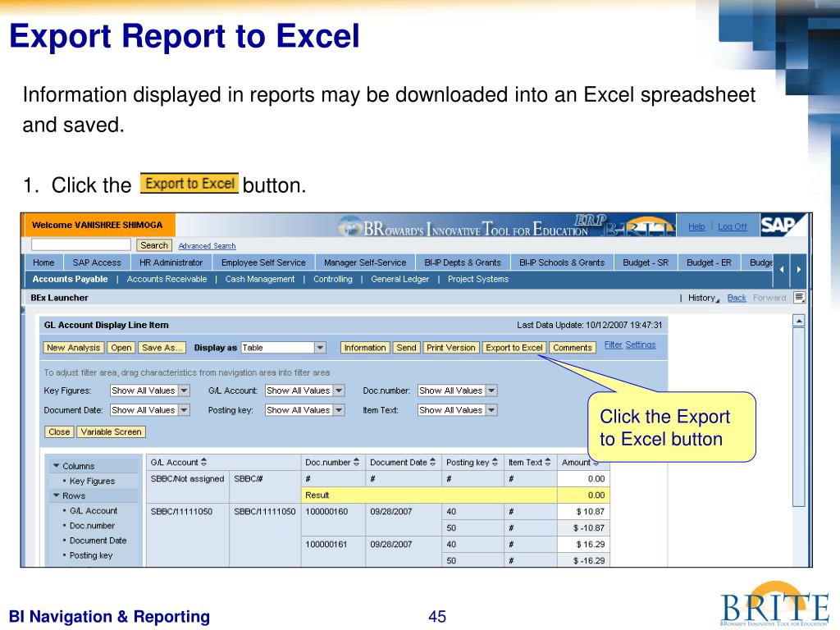
Task: Open the HR Administrator tab
Action: click(x=171, y=262)
